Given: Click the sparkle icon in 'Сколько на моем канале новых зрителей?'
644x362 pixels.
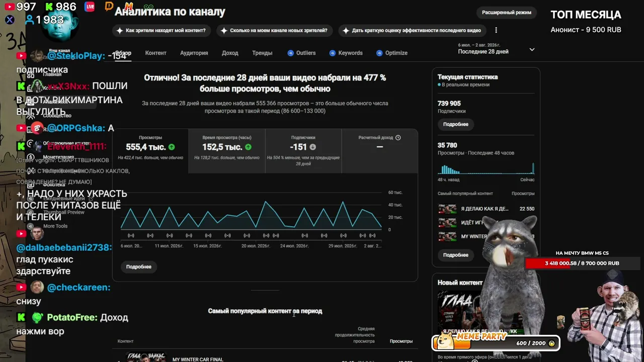Looking at the screenshot, I should pyautogui.click(x=223, y=31).
